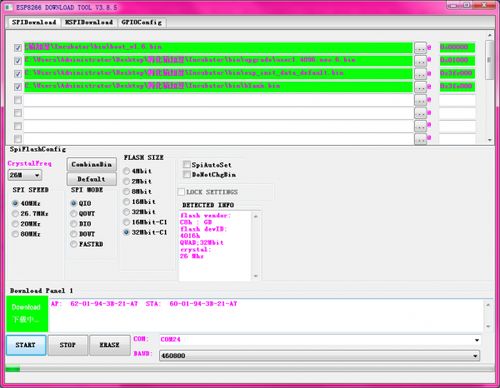Click browse button beside esp_init_data_default.bin

coord(420,74)
